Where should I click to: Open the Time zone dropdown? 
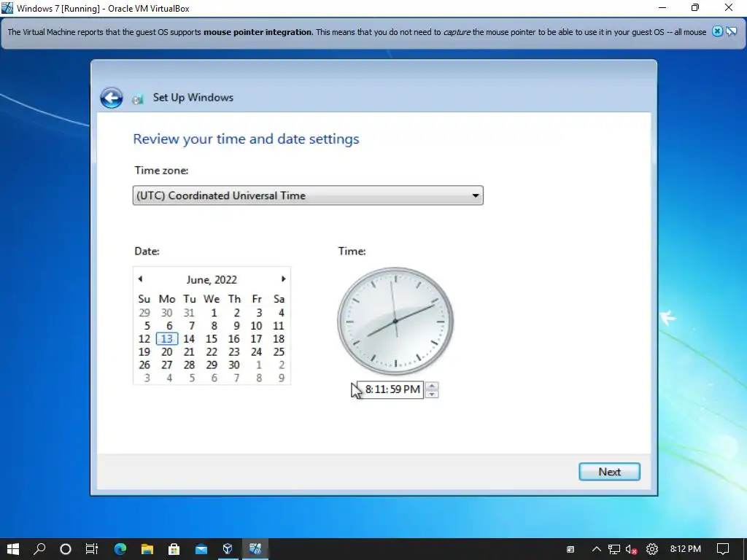click(308, 195)
